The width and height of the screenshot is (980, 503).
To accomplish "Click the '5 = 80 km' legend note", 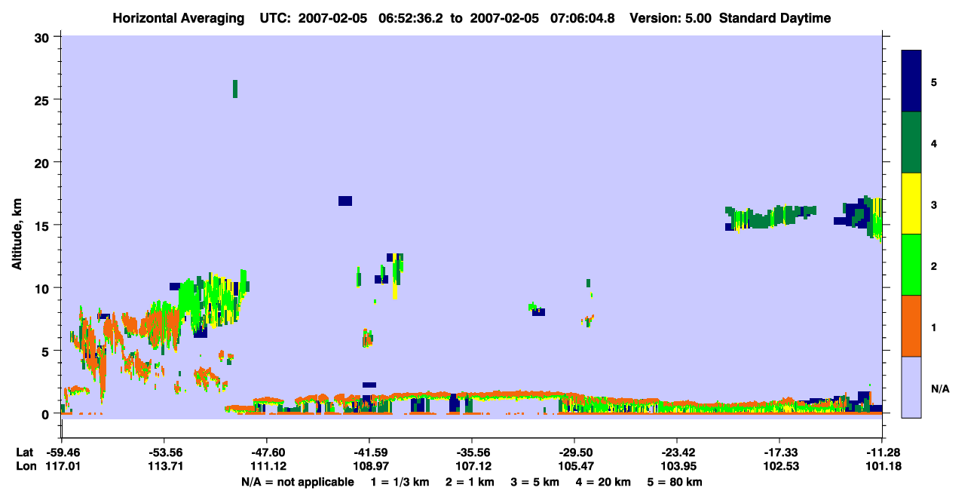I will pos(675,482).
